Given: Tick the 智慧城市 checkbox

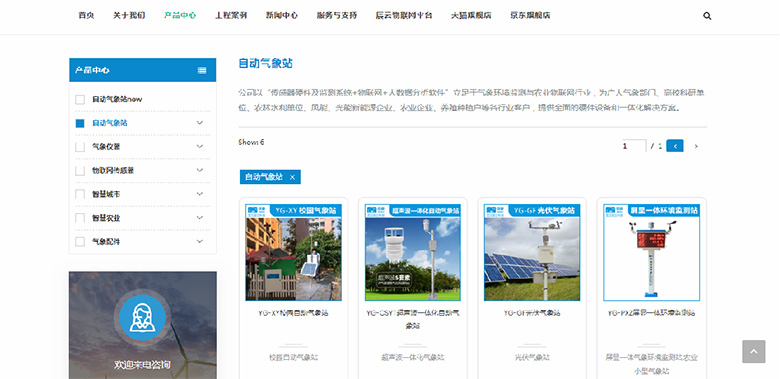Looking at the screenshot, I should pos(80,194).
